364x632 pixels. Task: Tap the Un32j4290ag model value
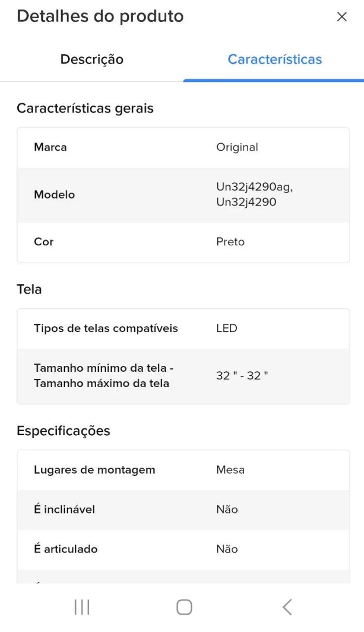click(254, 188)
